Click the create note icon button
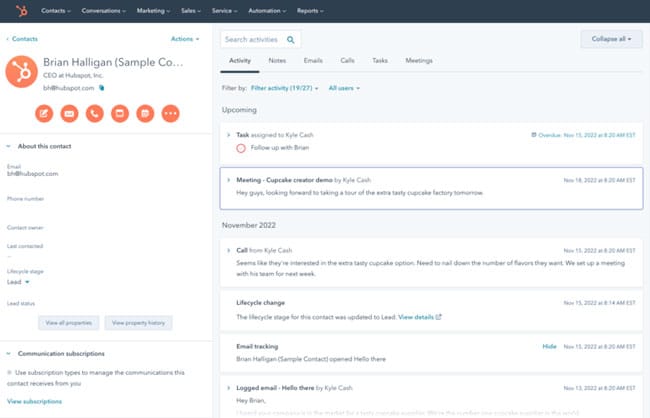Screen dimensions: 650x418 44,113
